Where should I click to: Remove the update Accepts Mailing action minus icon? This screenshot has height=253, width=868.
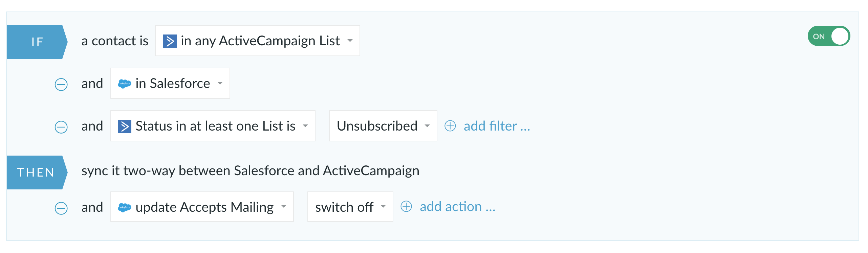coord(61,208)
